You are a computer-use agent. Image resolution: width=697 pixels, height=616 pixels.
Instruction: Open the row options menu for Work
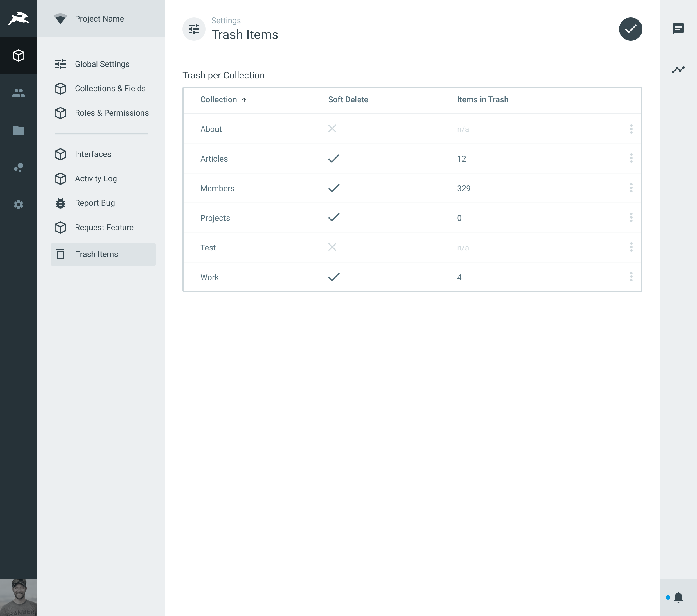[x=631, y=277]
